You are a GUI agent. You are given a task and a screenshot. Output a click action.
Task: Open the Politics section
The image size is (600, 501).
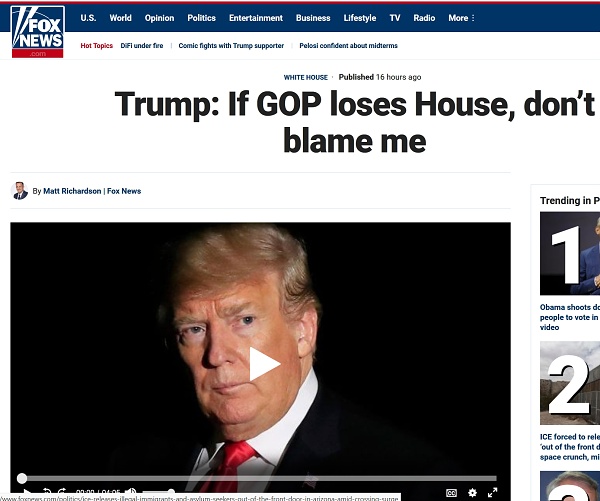(x=201, y=18)
